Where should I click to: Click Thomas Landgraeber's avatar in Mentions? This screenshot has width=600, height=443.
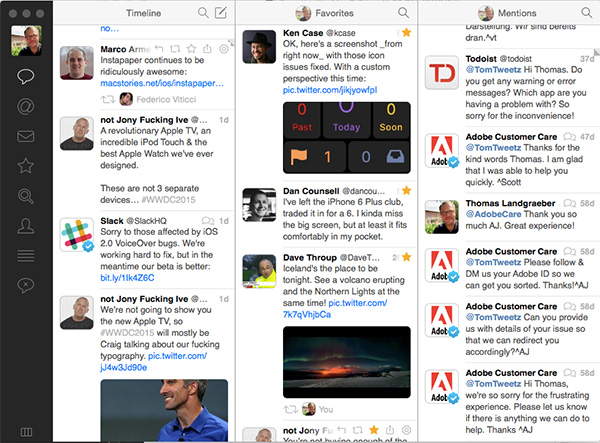pos(442,217)
